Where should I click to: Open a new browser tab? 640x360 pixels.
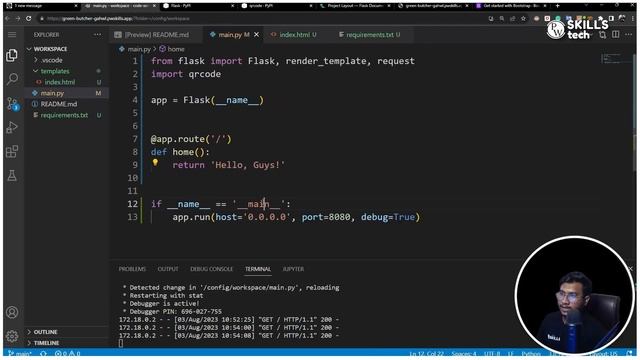click(x=558, y=6)
